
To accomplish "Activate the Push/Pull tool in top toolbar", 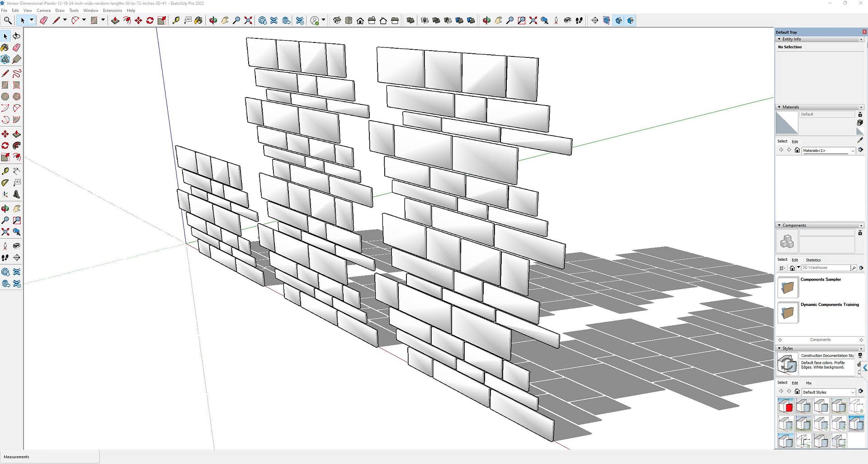I will point(115,20).
